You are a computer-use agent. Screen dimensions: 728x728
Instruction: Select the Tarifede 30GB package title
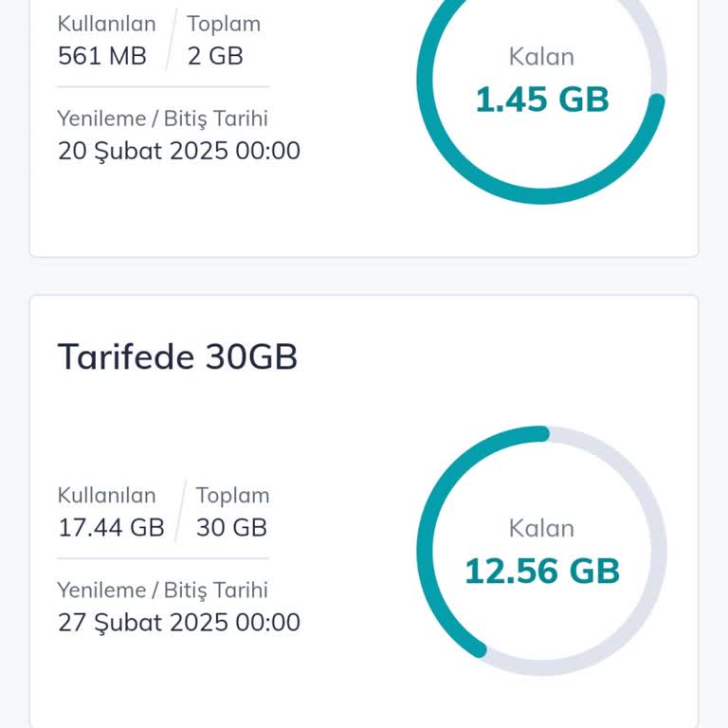coord(177,357)
